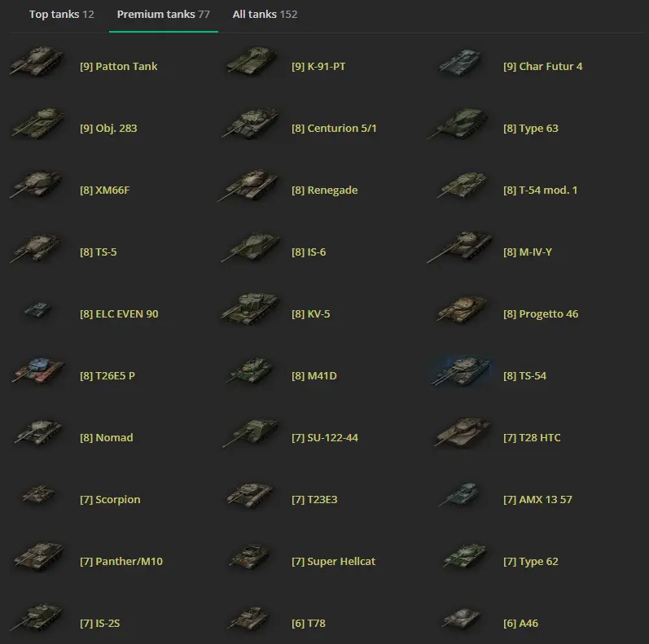Select the Premium tanks tab
The width and height of the screenshot is (649, 644).
(x=163, y=15)
